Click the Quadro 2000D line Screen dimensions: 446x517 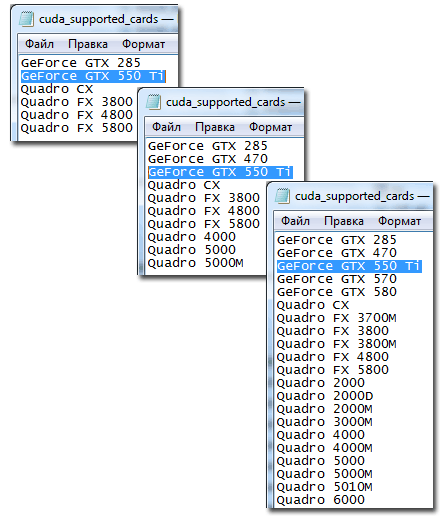[x=325, y=396]
